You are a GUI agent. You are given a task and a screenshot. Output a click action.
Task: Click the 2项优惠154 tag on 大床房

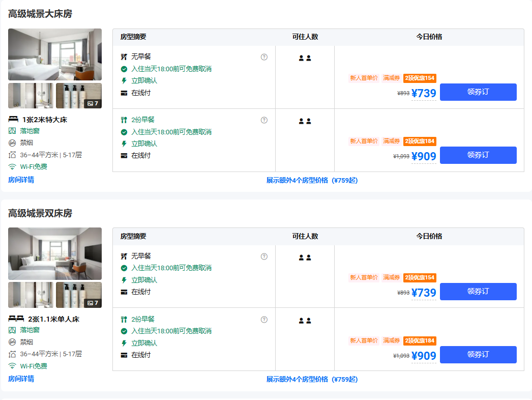(x=420, y=78)
